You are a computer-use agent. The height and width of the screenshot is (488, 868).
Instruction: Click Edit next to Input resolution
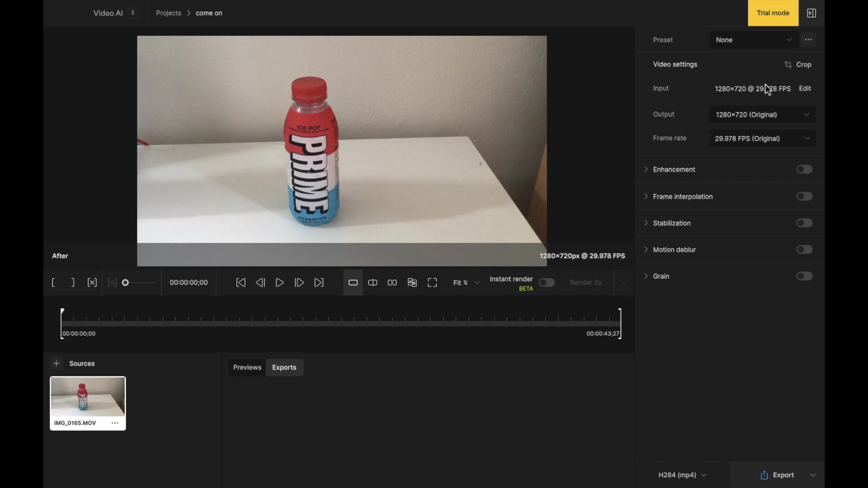tap(805, 88)
